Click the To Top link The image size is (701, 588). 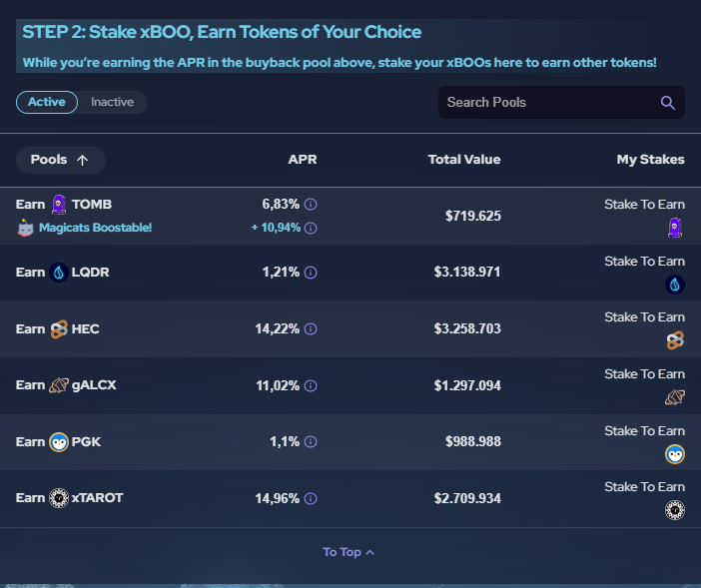[x=349, y=552]
